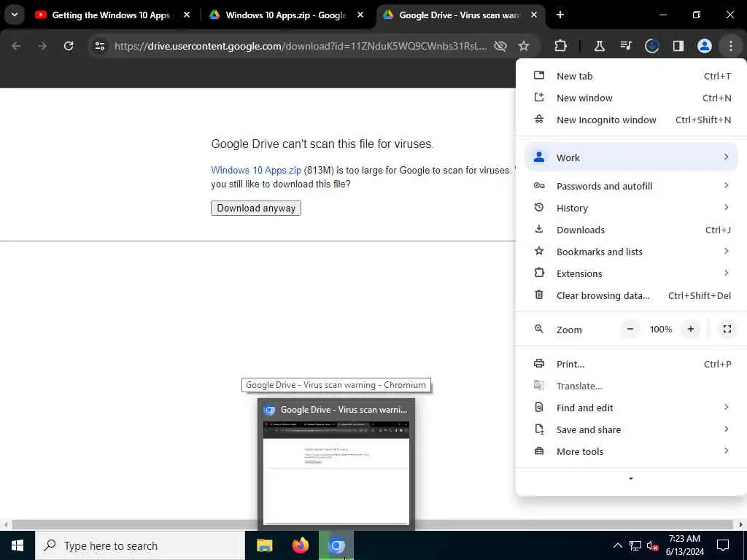
Task: Show downloads toolbar icon
Action: pyautogui.click(x=651, y=46)
